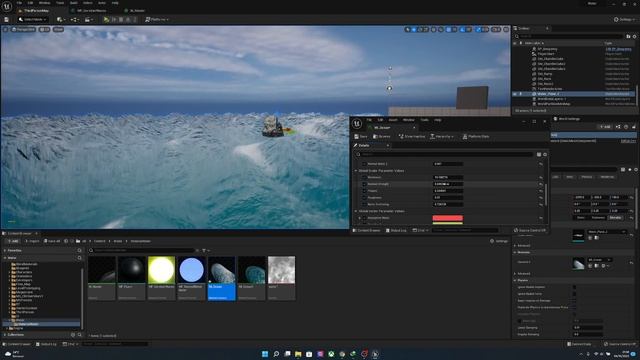Collapse Global Vector Parameter Values section
The height and width of the screenshot is (360, 640).
[x=356, y=211]
